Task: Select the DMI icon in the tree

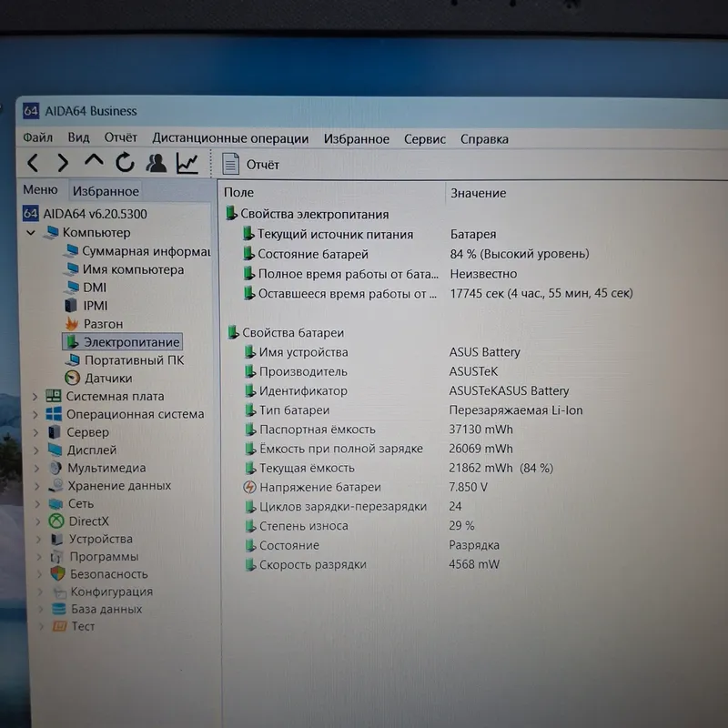Action: (x=72, y=288)
